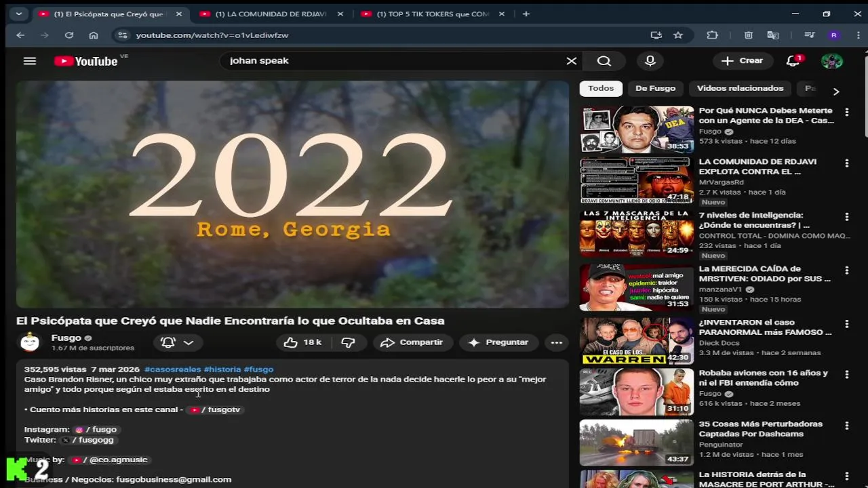Open the 7 mascaras de inteligencia thumbnail

(x=637, y=233)
